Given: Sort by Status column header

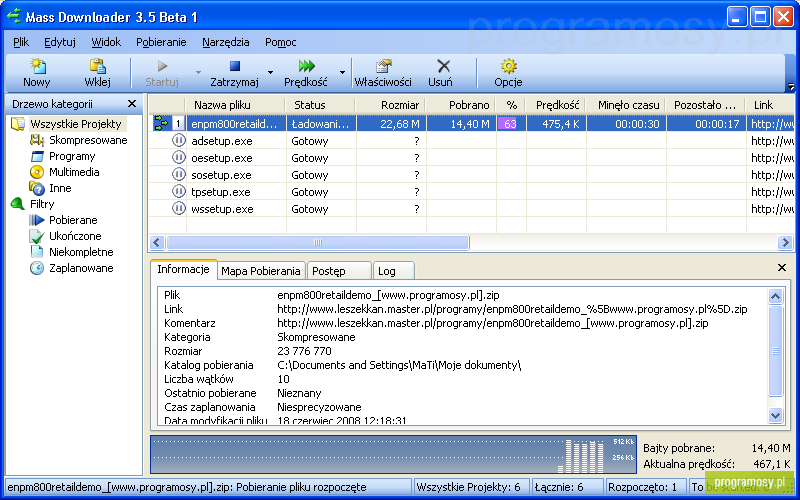Looking at the screenshot, I should coord(320,105).
